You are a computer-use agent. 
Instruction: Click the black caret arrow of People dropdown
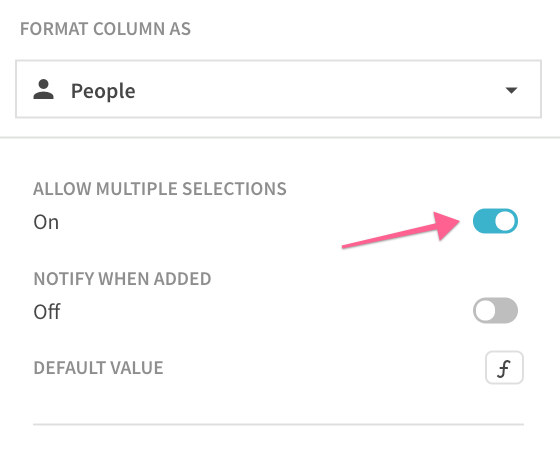(x=511, y=90)
